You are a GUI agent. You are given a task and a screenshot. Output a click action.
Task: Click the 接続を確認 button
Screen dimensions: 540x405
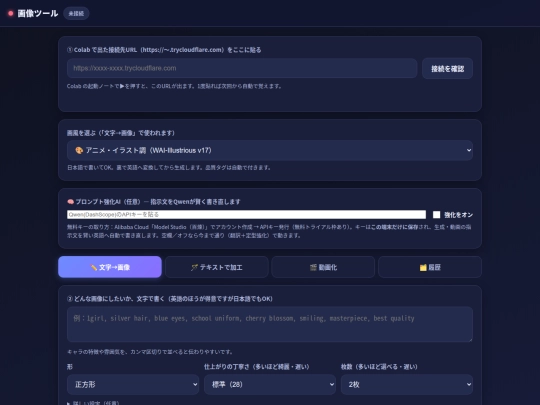(x=447, y=69)
